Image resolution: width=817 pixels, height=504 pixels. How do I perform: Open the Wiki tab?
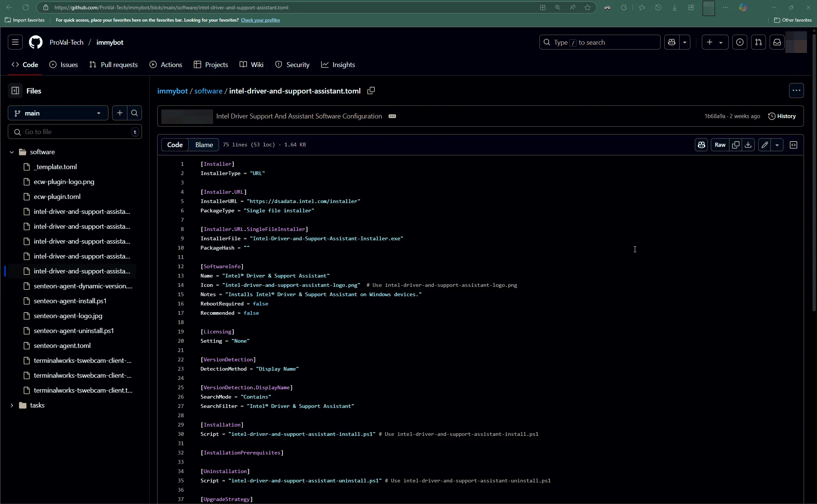251,65
